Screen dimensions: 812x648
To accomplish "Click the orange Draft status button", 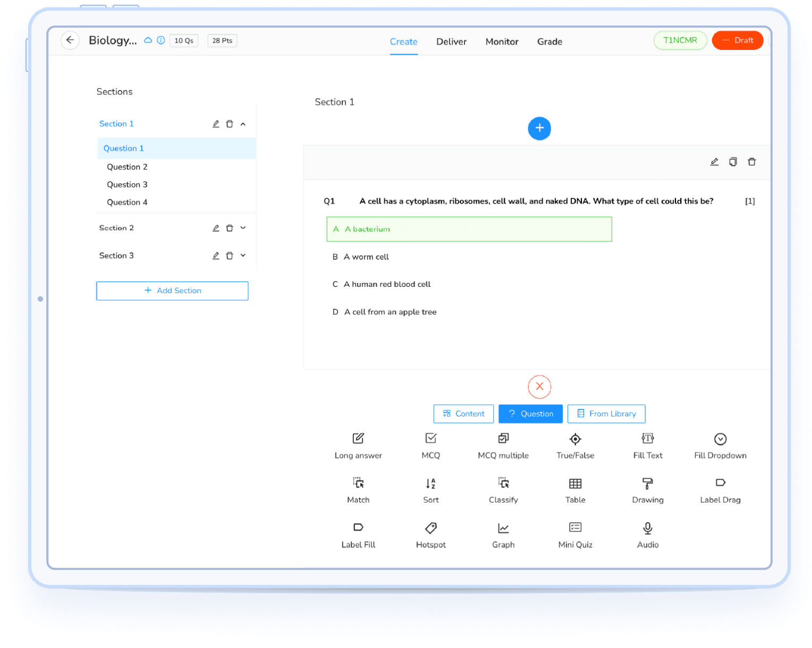I will coord(737,40).
